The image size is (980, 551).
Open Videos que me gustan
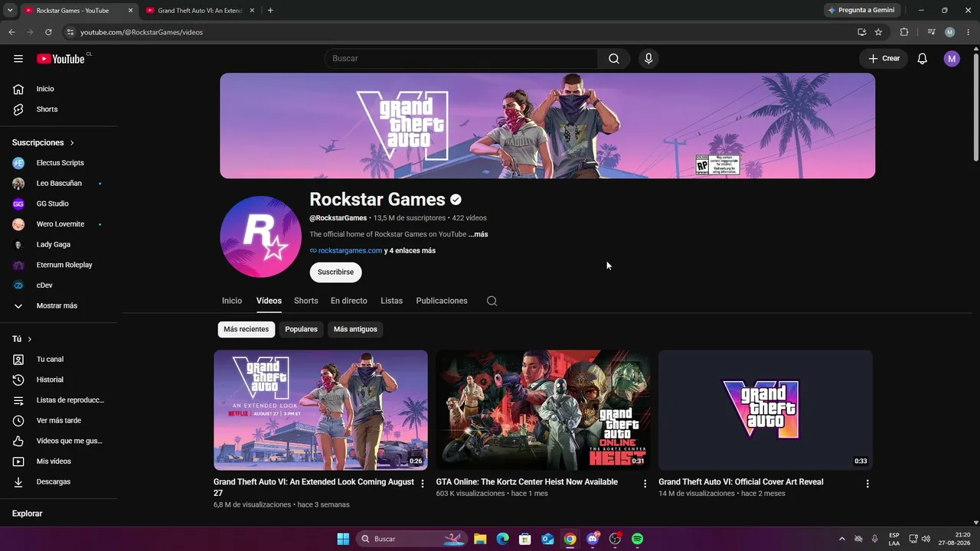click(x=58, y=441)
